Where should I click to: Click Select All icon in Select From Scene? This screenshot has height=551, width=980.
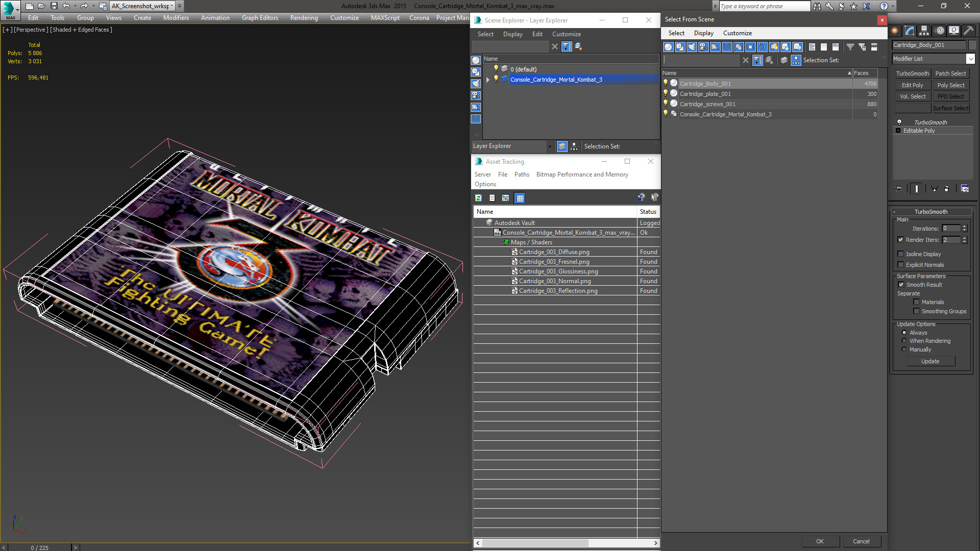coord(812,47)
